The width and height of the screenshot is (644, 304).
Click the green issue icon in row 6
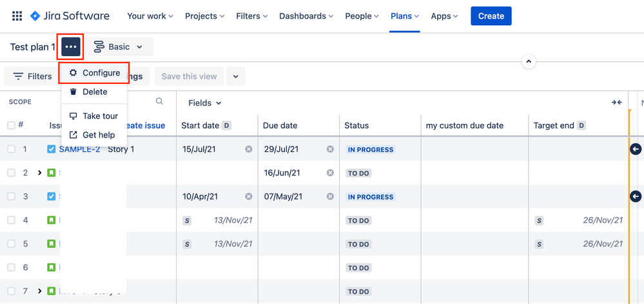[x=52, y=268]
